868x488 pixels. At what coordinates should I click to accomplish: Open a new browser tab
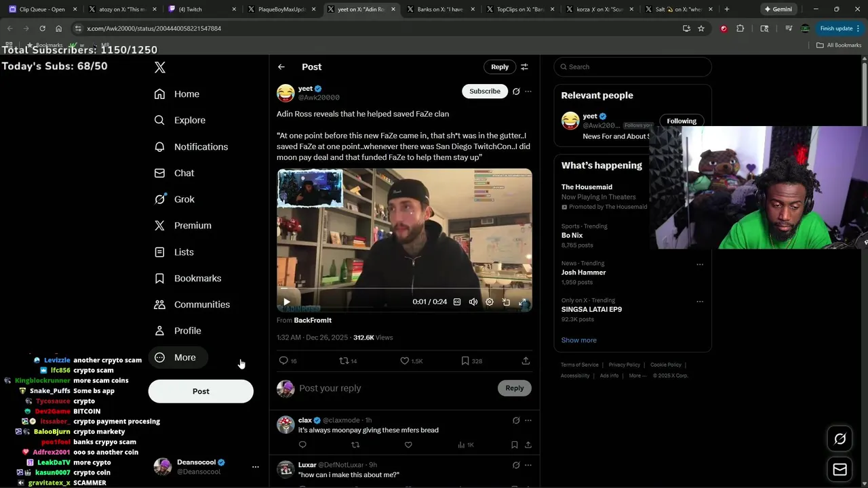727,9
